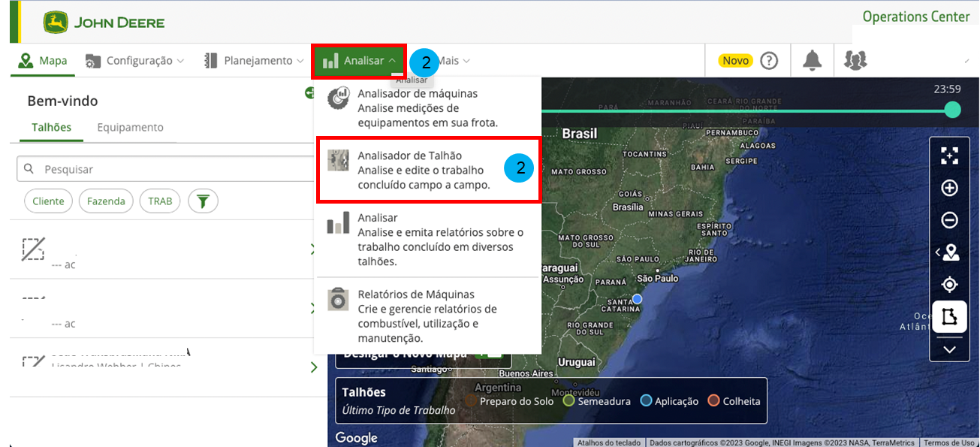Click the green filter funnel icon
Screen dimensions: 980x447
click(x=203, y=201)
